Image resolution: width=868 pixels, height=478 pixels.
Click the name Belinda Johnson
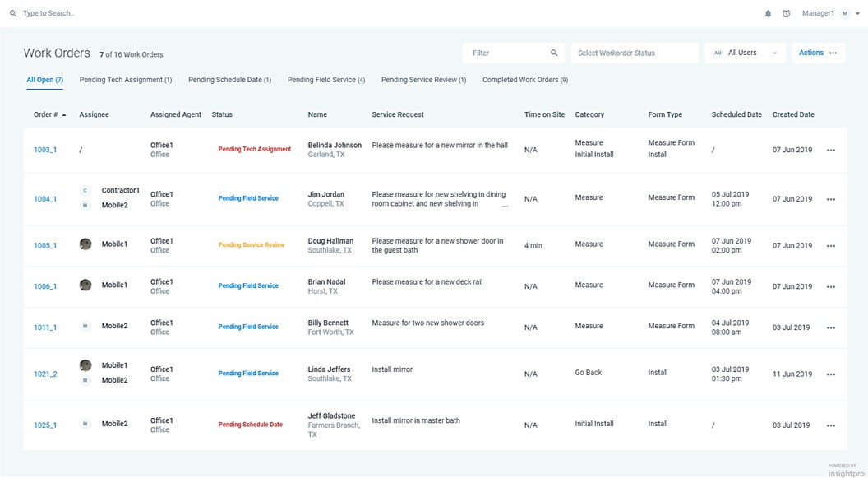(x=335, y=146)
